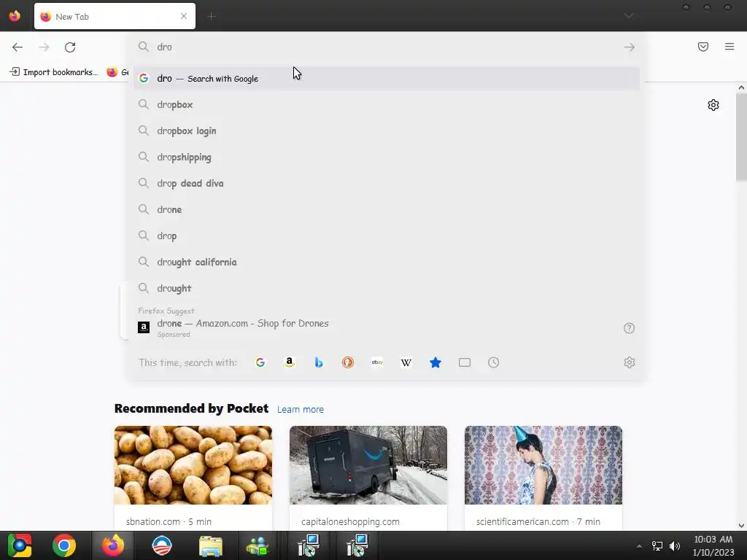Search History with the clock icon
The image size is (747, 560).
click(494, 362)
